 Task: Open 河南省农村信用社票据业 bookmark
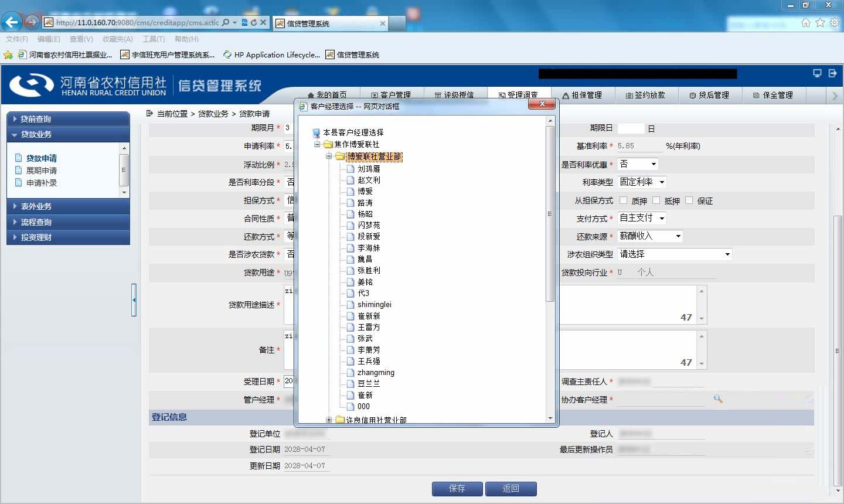point(65,55)
